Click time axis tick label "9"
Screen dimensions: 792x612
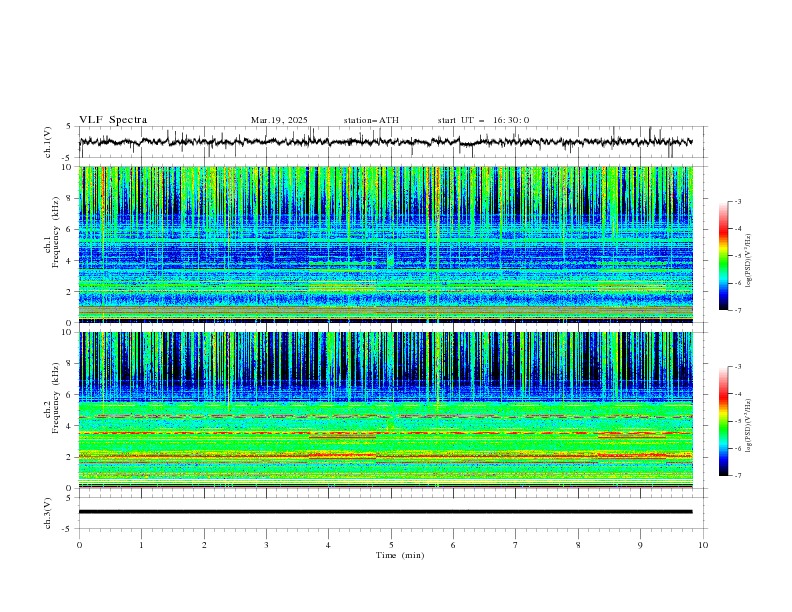tap(640, 545)
